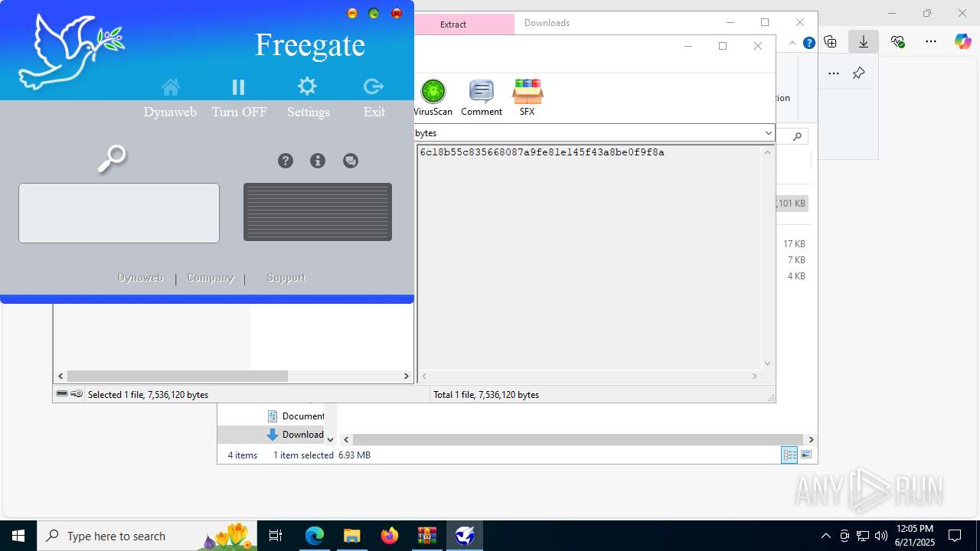Open Freegate from taskbar

coord(465,536)
